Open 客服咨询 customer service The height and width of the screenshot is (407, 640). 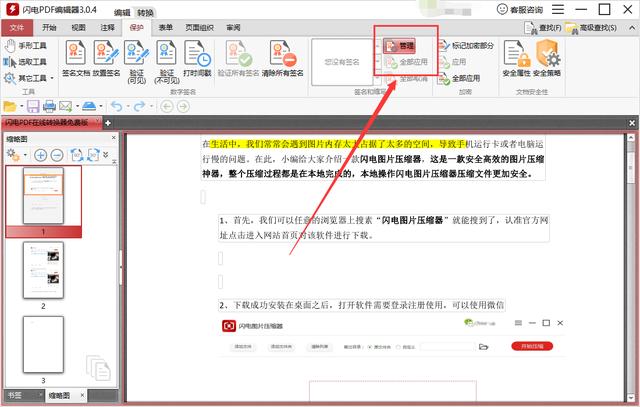(x=520, y=9)
